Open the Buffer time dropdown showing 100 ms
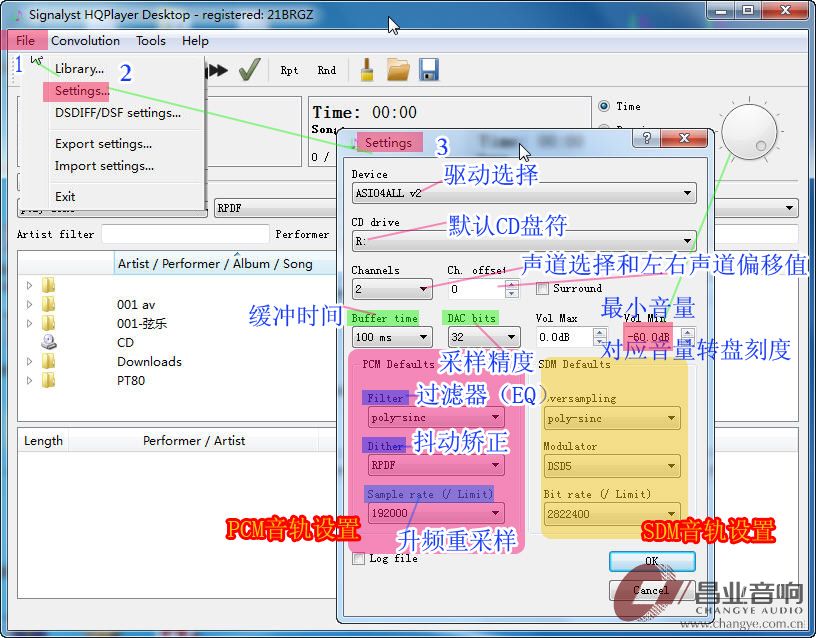816x638 pixels. 392,337
